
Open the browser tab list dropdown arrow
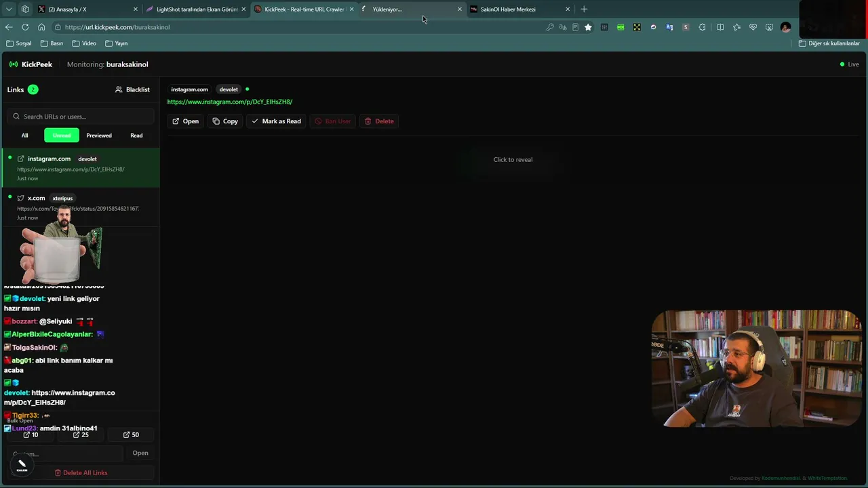click(9, 9)
